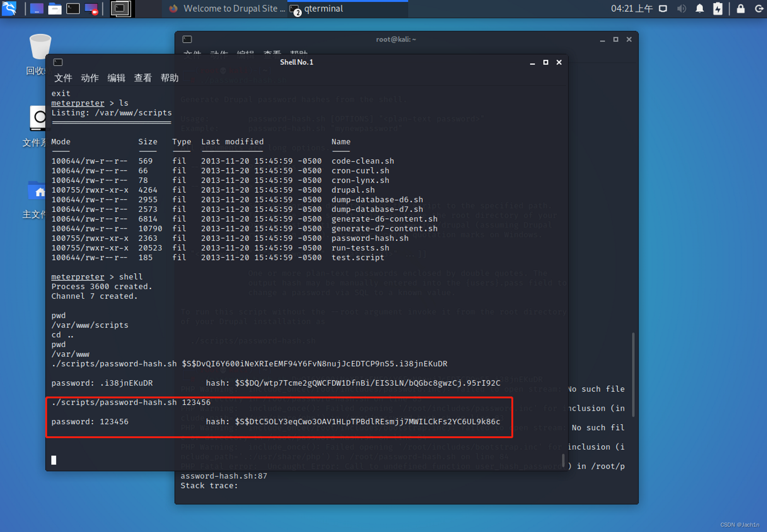Click the dump-database-d7.sh file name
Image resolution: width=767 pixels, height=532 pixels.
click(x=377, y=209)
